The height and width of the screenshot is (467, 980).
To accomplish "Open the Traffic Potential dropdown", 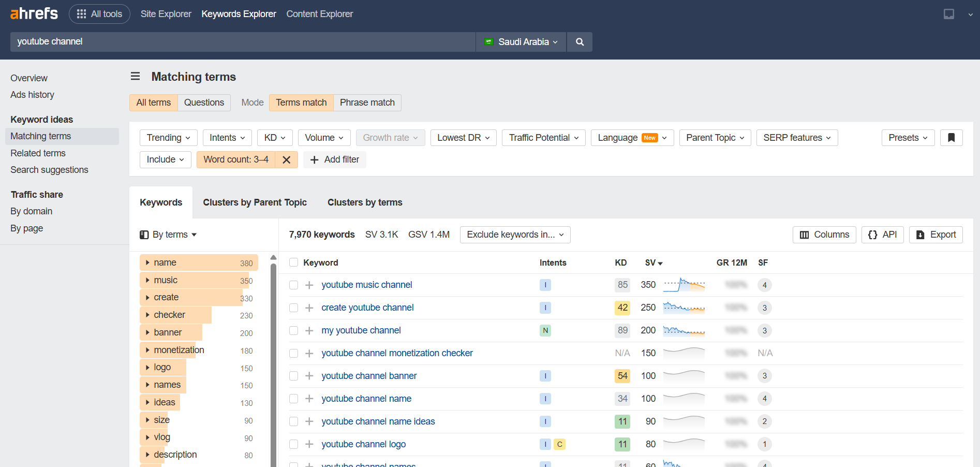I will click(x=544, y=138).
